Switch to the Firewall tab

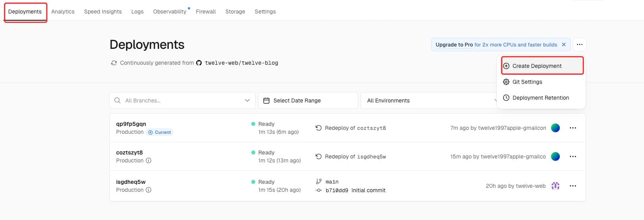coord(206,12)
